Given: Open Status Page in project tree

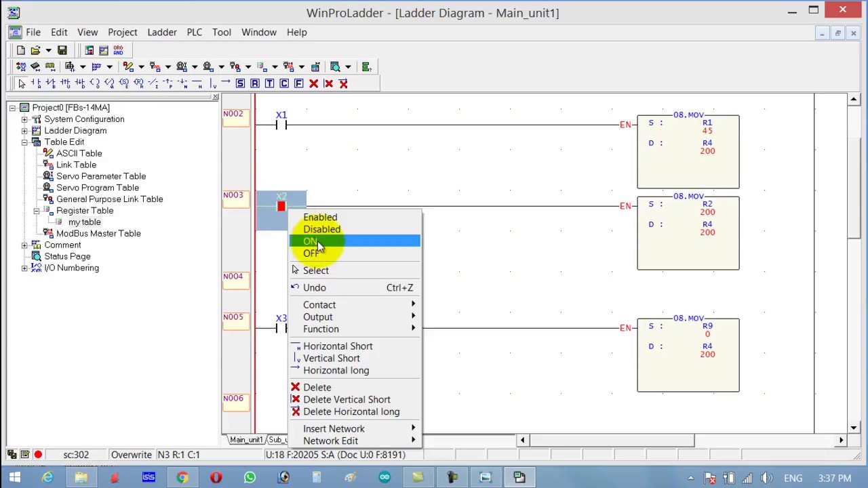Looking at the screenshot, I should click(67, 257).
